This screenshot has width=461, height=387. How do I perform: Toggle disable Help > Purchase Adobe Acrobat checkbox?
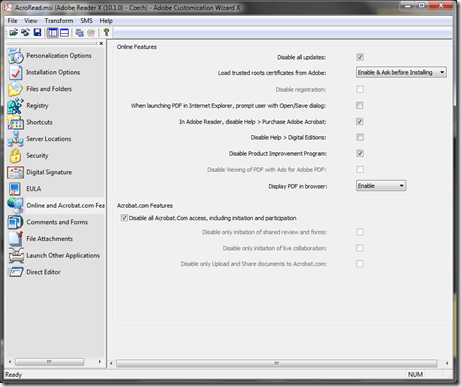[x=360, y=121]
